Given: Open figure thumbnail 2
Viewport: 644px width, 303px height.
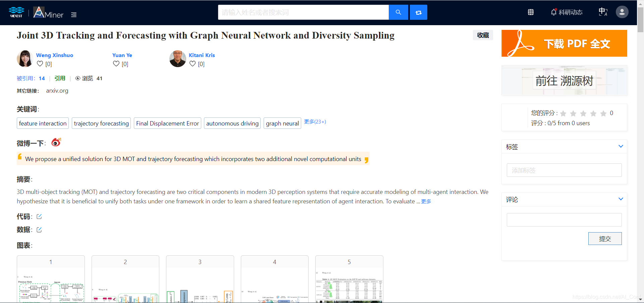Looking at the screenshot, I should click(x=125, y=279).
